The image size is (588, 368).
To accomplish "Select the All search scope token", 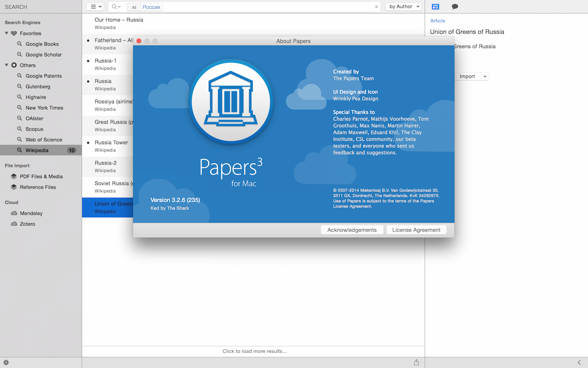I will pos(134,7).
